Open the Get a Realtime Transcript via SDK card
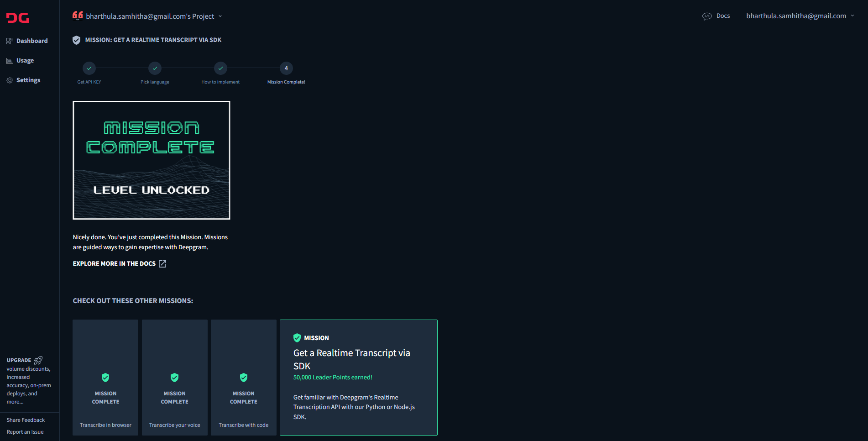Screen dimensions: 868x441 click(x=359, y=378)
